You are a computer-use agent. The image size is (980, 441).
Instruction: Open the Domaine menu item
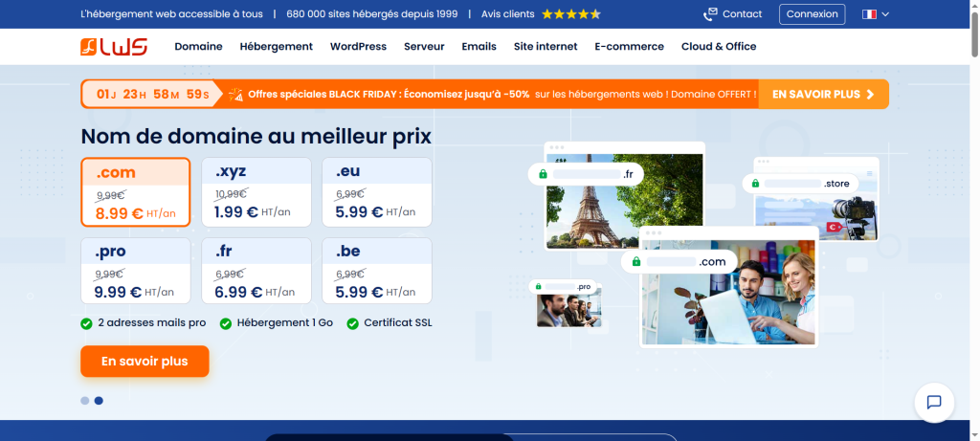click(198, 46)
